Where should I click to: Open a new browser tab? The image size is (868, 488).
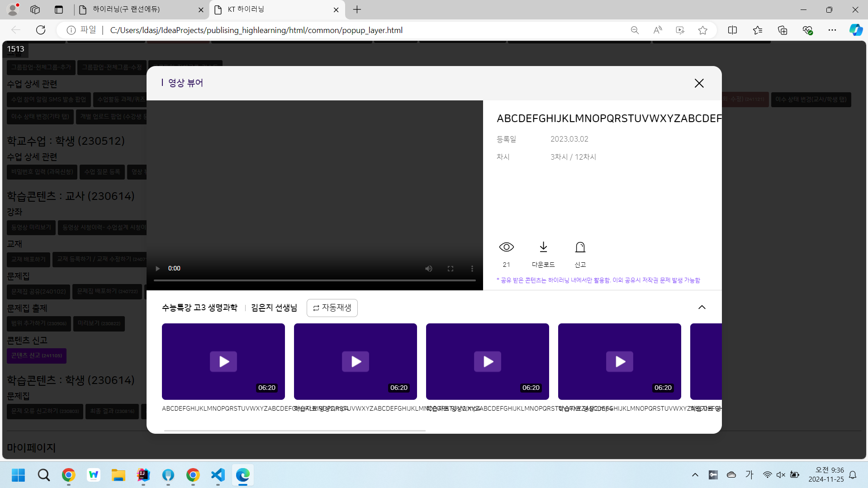(357, 9)
